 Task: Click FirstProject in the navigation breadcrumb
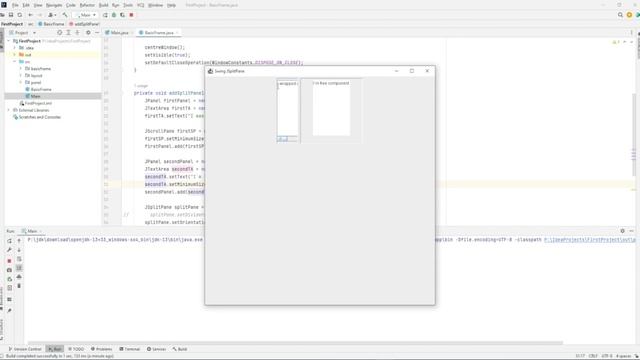[x=12, y=24]
